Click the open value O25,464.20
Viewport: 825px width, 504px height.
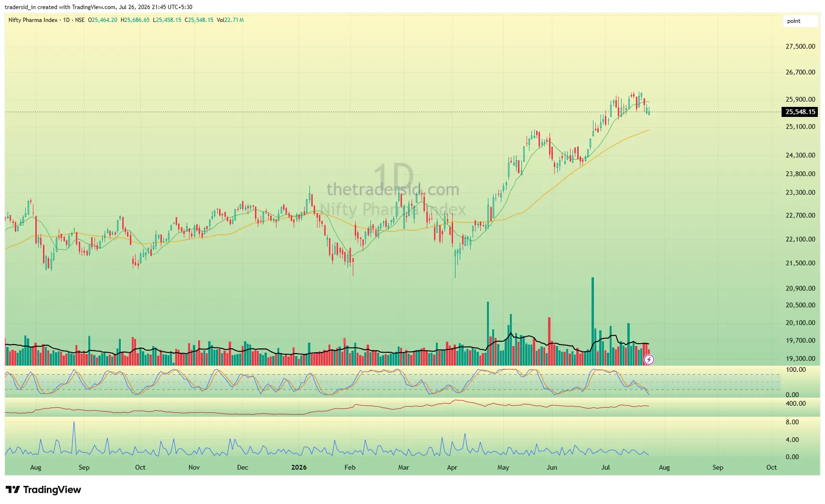point(103,20)
